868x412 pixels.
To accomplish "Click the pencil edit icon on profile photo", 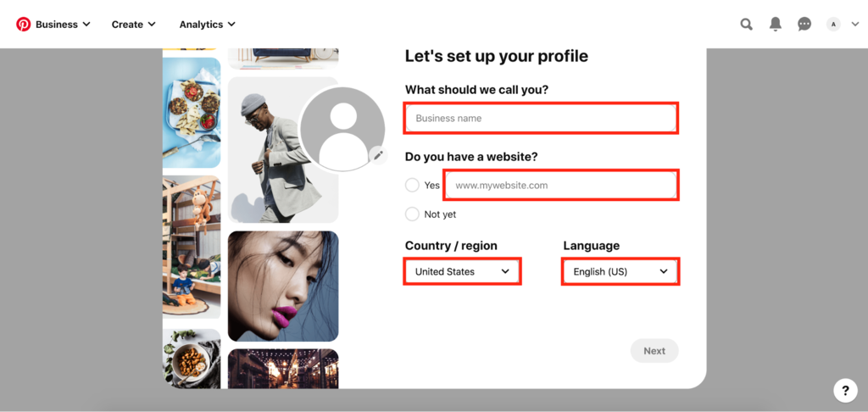I will pyautogui.click(x=378, y=155).
